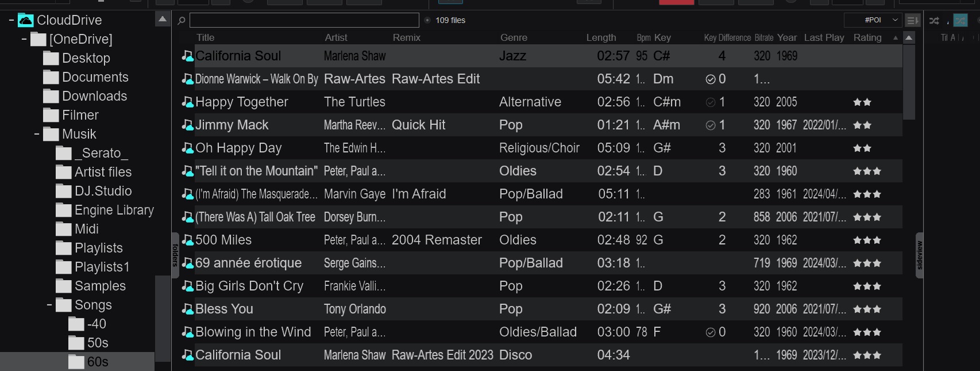The image size is (980, 371).
Task: Collapse the [OneDrive] tree node
Action: pyautogui.click(x=24, y=40)
